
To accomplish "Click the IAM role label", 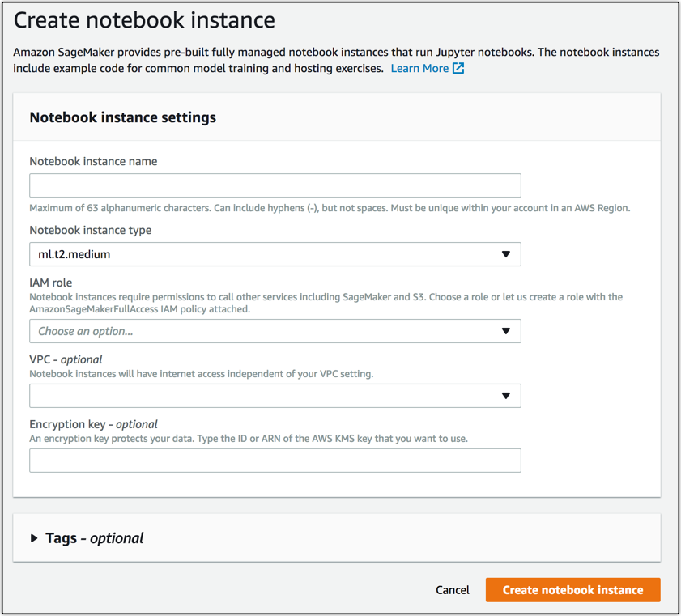I will (x=51, y=283).
